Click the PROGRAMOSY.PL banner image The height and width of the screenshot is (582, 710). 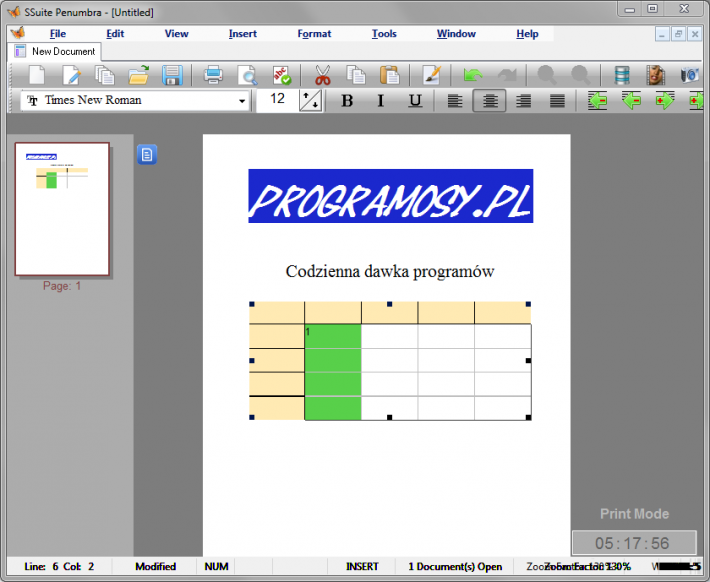(390, 196)
